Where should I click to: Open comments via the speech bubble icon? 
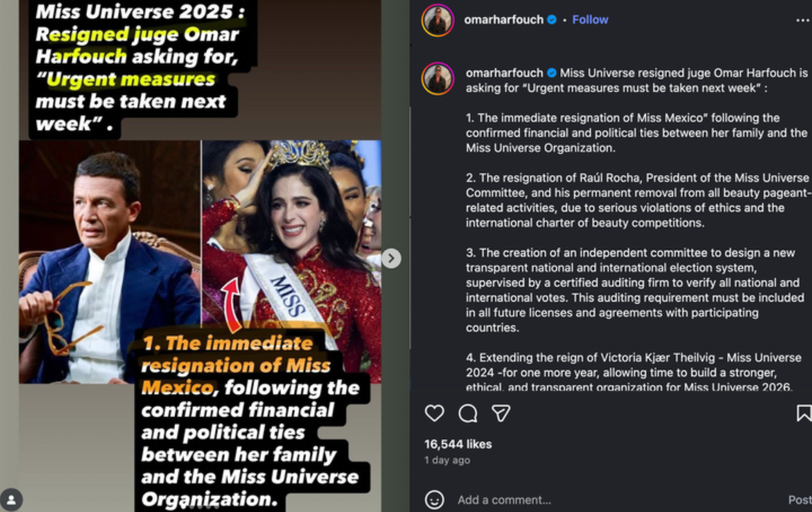coord(468,413)
